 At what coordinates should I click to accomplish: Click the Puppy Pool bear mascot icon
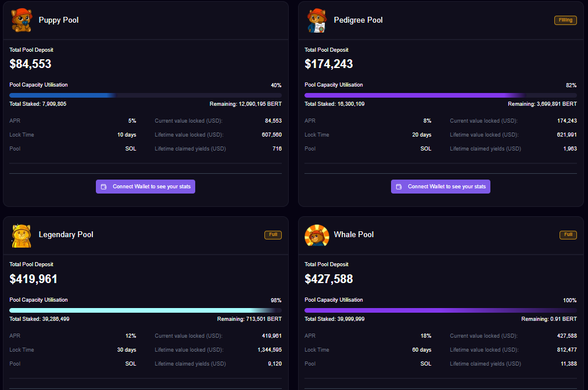tap(21, 20)
